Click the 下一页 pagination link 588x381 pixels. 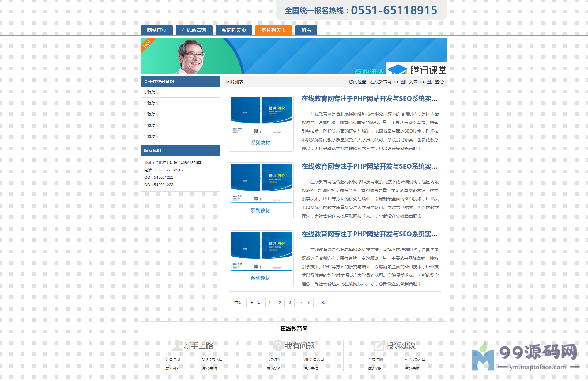(304, 303)
